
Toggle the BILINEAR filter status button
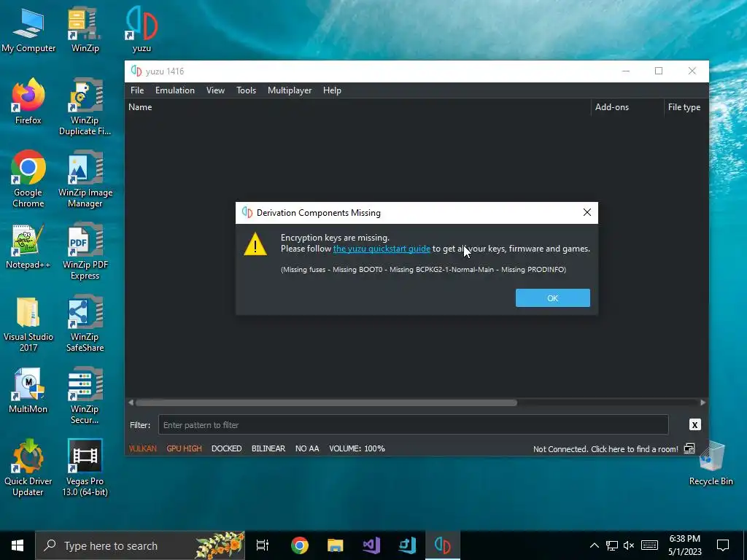point(268,448)
